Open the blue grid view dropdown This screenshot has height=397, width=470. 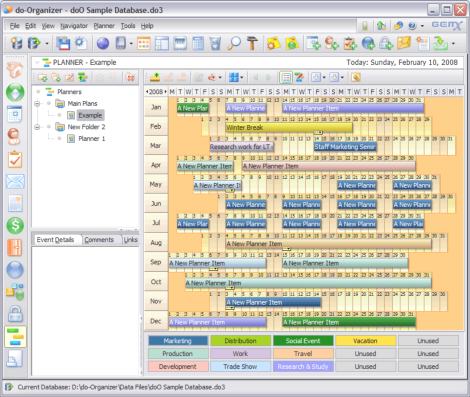241,77
